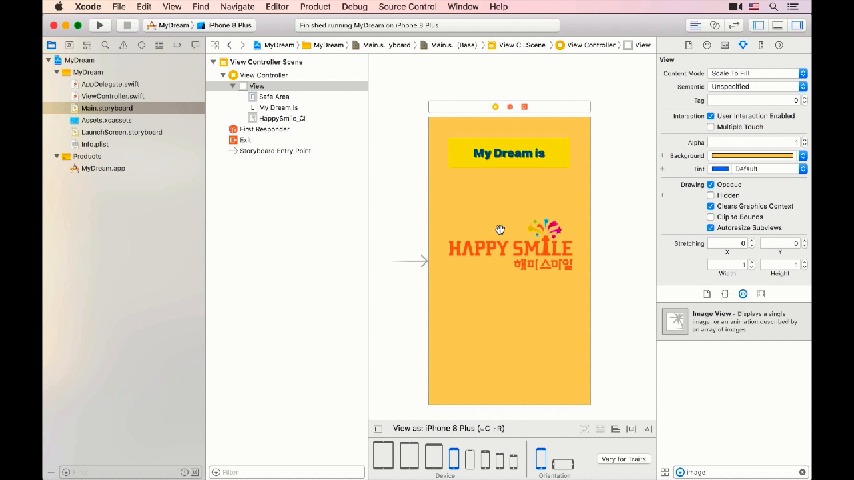Screen dimensions: 854x480
Task: Toggle the Navigator panel visibility
Action: click(x=758, y=25)
